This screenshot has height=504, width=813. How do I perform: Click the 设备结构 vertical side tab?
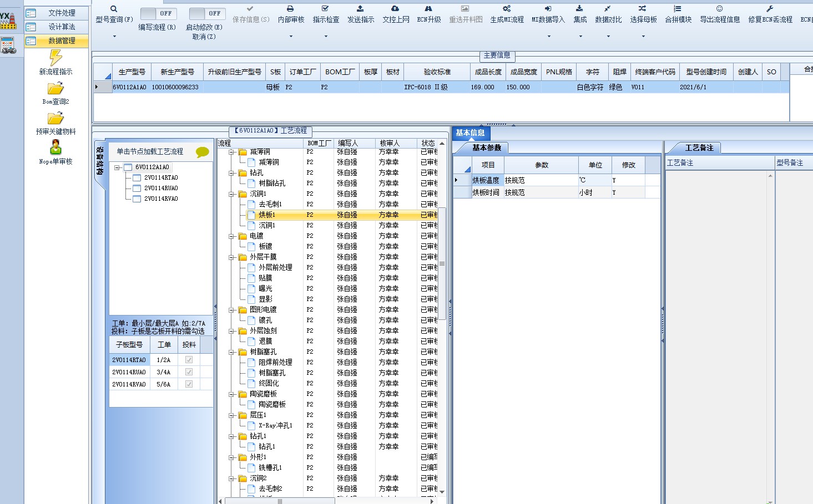pos(99,161)
